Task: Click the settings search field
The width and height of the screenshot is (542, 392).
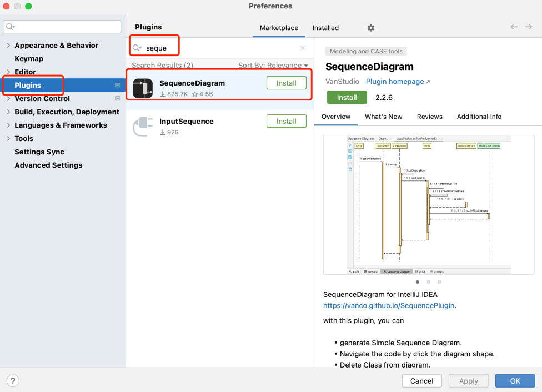Action: pos(62,27)
